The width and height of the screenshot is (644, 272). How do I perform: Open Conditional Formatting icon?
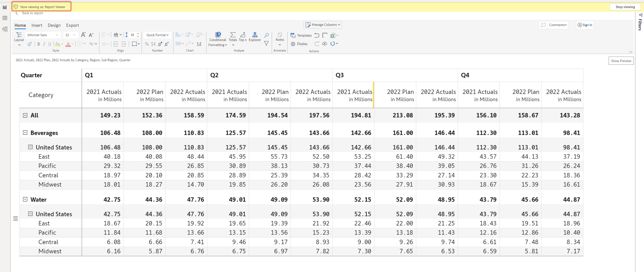[x=218, y=35]
